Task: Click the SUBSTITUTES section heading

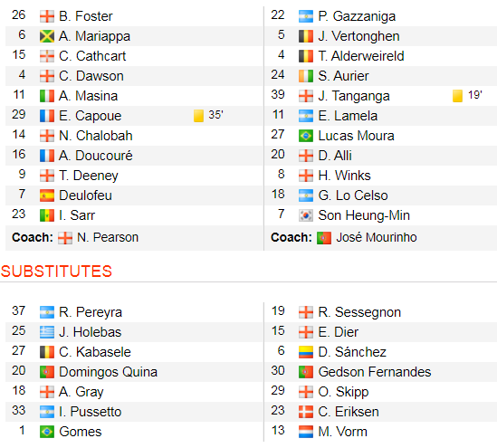Action: point(56,272)
